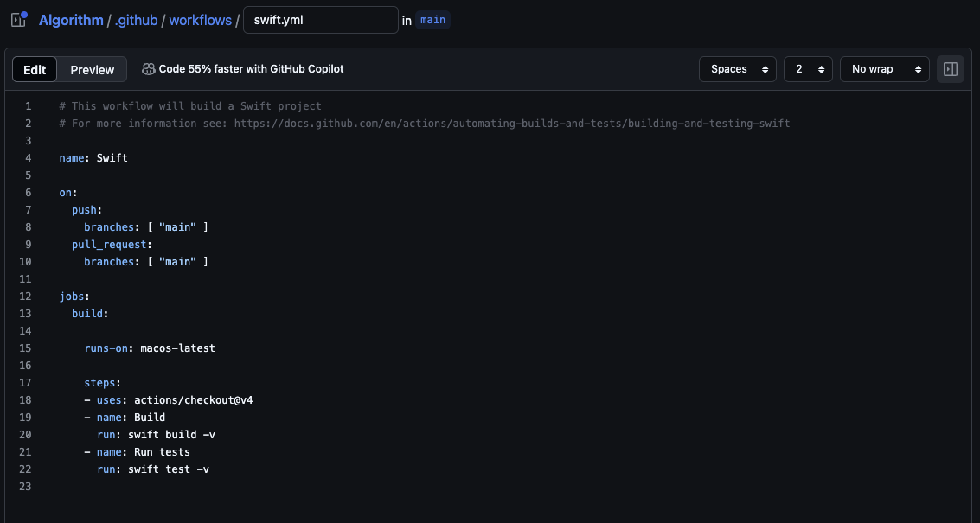
Task: Click 'uses: actions/checkout@v4' line
Action: coord(168,400)
